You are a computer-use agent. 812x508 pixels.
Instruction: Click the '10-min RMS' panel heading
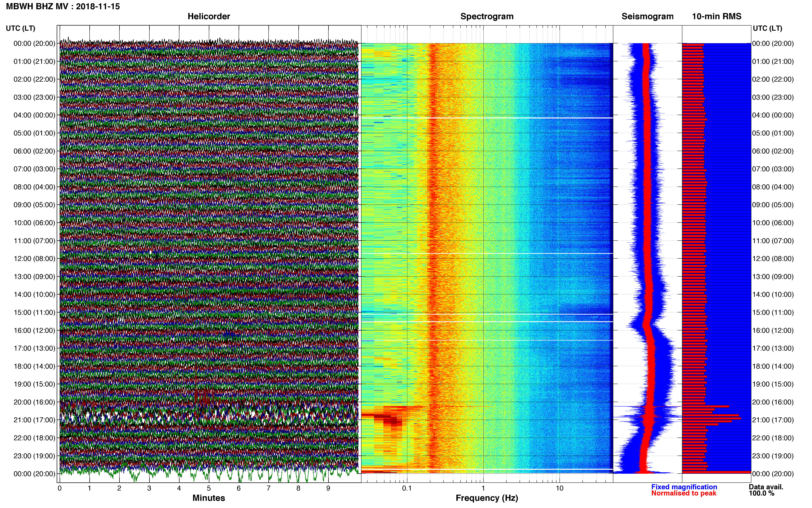point(717,16)
